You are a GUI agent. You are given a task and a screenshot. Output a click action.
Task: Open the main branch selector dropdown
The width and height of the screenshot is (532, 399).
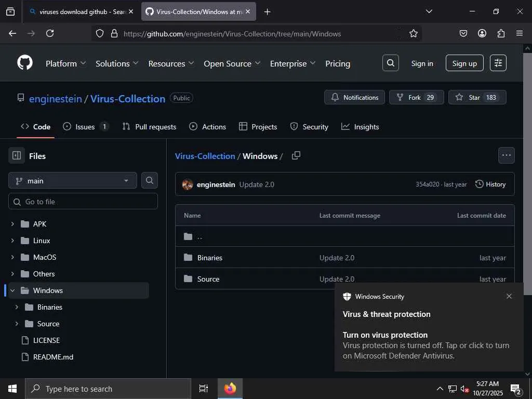[x=73, y=180]
